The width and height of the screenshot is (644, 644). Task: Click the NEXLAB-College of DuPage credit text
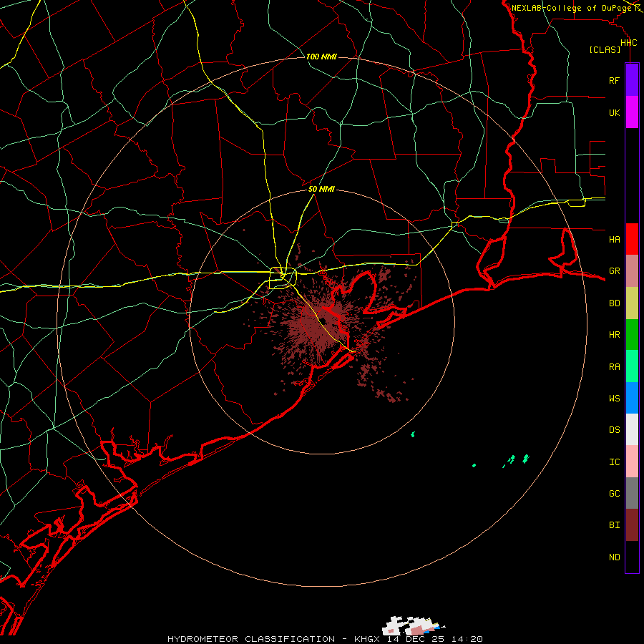(571, 8)
